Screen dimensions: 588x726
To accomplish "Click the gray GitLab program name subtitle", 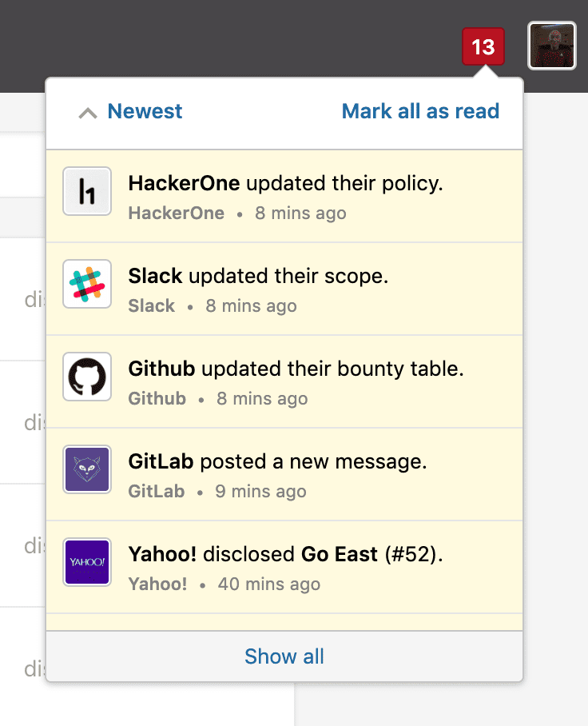I will point(157,491).
